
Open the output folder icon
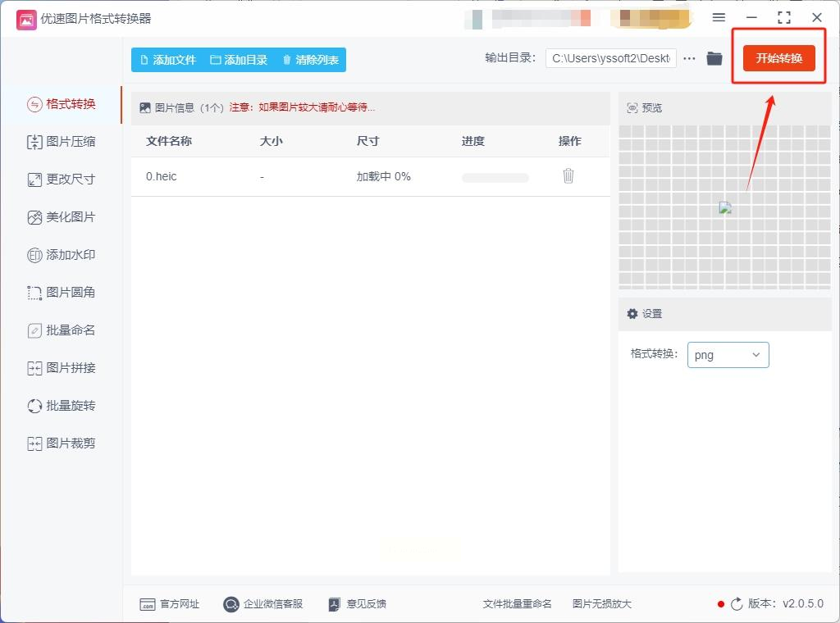click(714, 58)
